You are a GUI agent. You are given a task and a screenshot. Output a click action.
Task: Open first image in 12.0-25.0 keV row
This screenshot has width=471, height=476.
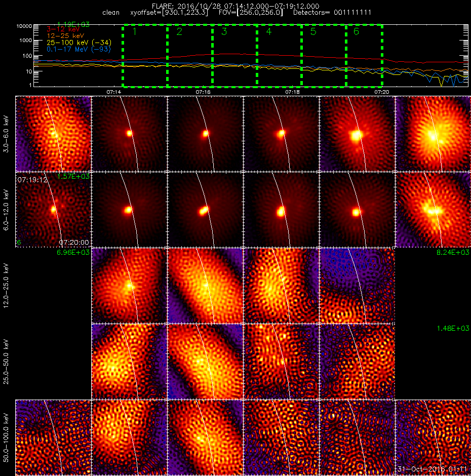(129, 286)
